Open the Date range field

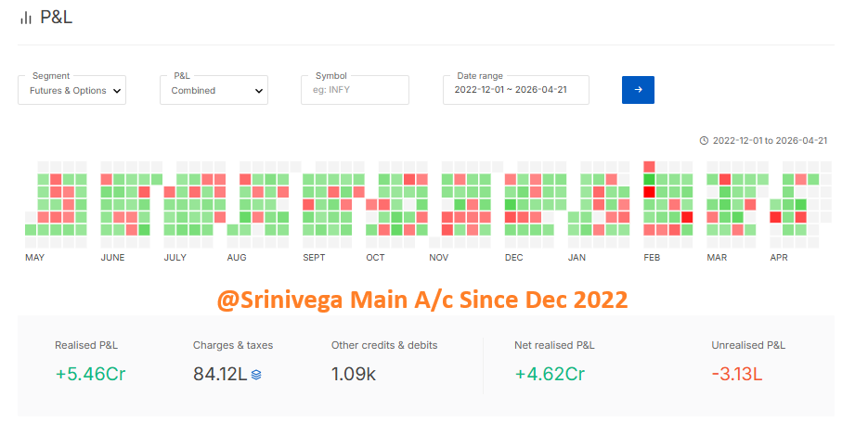pyautogui.click(x=516, y=90)
